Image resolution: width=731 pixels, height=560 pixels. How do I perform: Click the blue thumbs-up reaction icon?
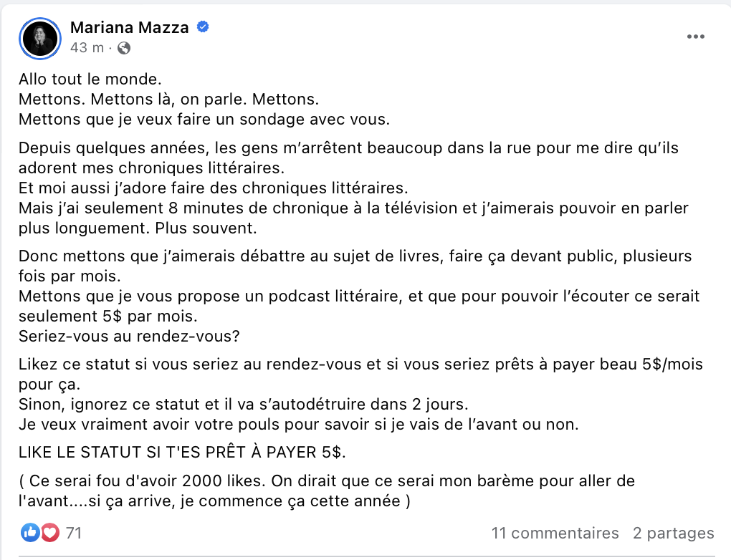(30, 533)
